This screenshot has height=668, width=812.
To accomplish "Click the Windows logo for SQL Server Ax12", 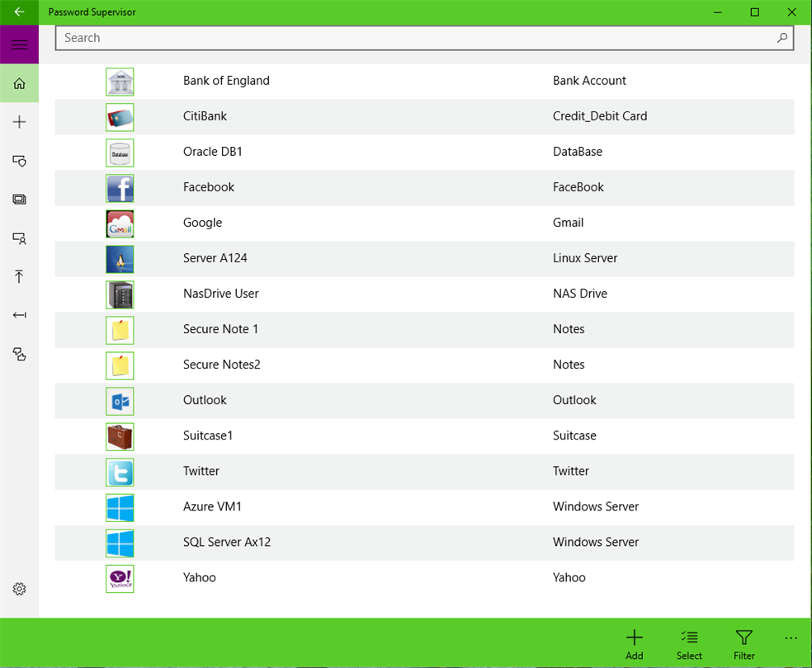I will (x=120, y=543).
